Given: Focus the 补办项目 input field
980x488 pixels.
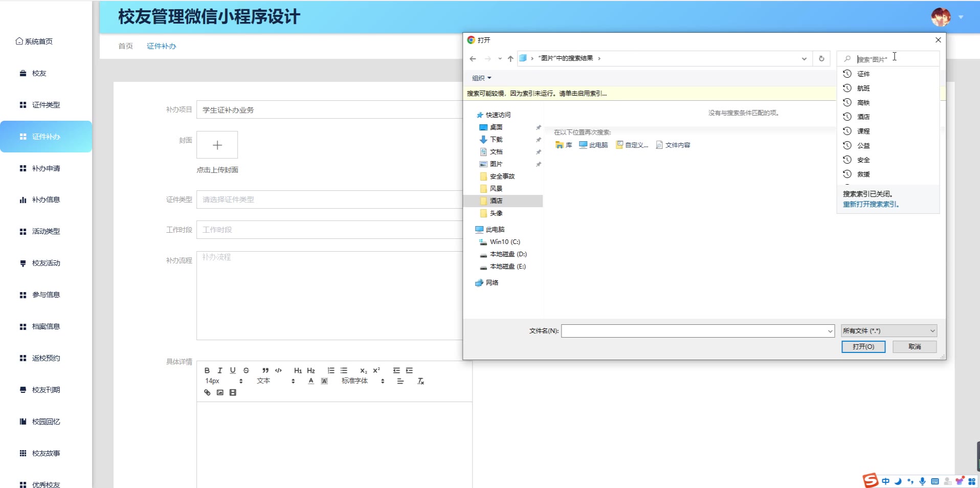Looking at the screenshot, I should point(329,109).
